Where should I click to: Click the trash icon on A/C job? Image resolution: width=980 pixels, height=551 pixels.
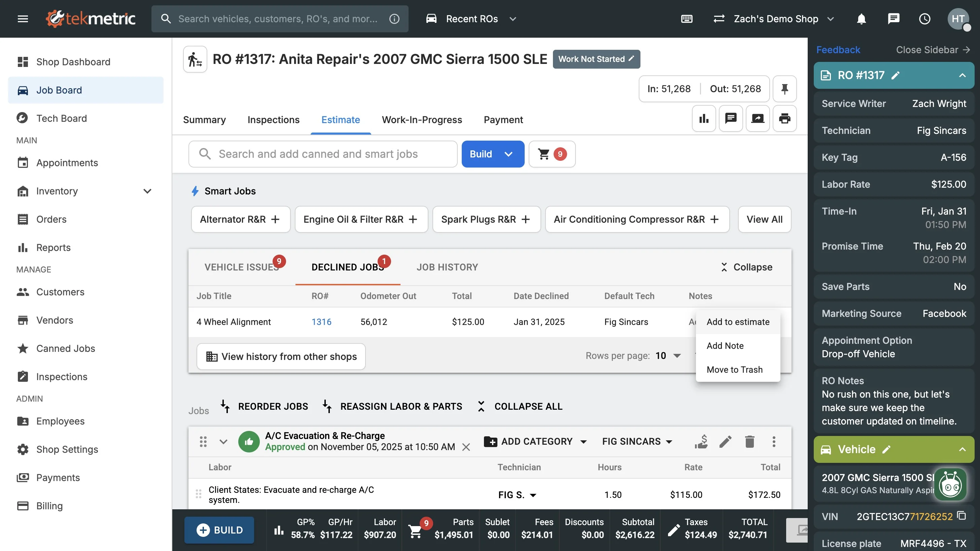pos(749,441)
